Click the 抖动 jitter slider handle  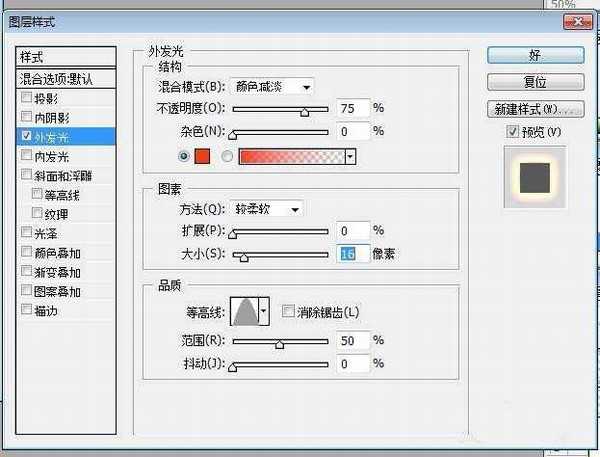(x=232, y=367)
